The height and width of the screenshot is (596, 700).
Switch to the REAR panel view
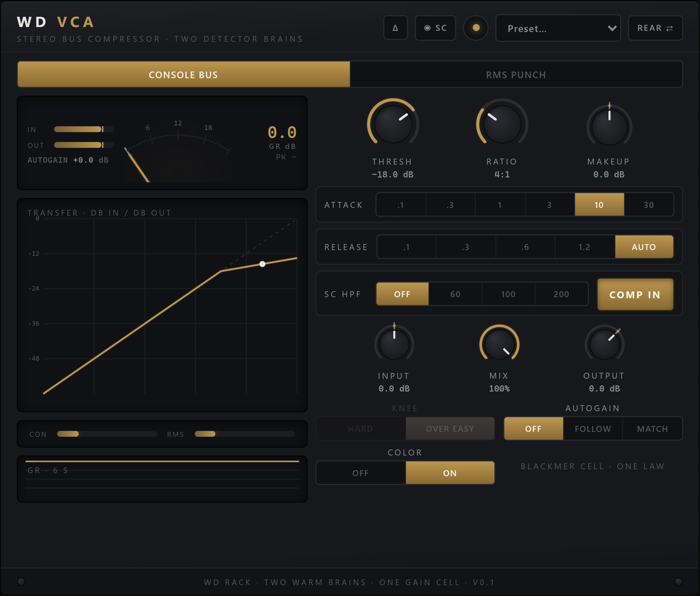point(655,28)
